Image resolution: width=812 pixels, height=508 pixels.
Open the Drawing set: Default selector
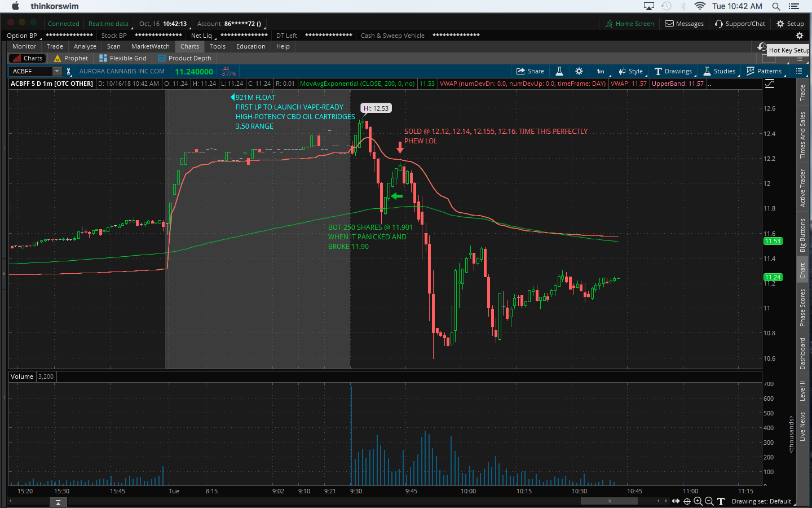coord(762,501)
